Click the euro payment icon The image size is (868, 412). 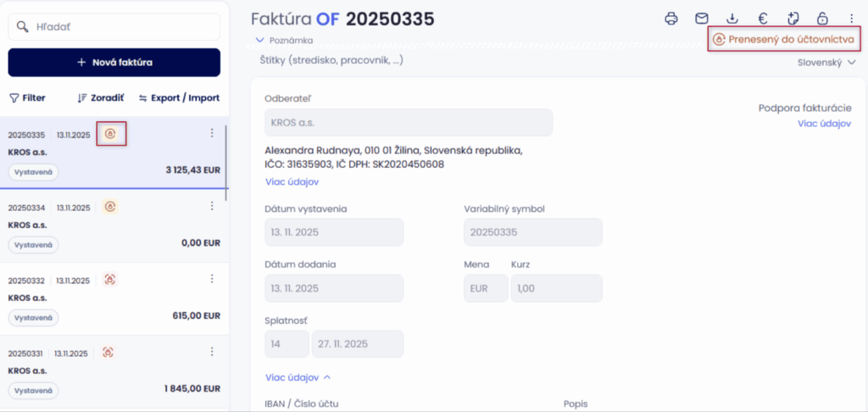click(x=763, y=19)
